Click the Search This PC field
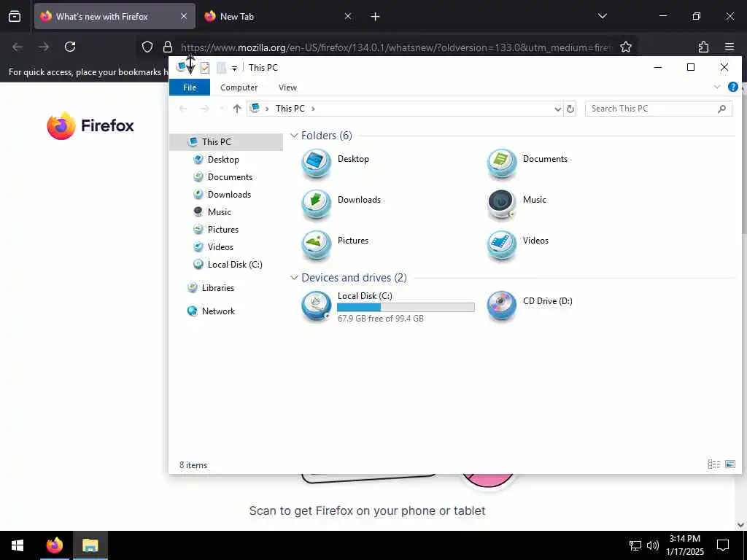Screen dimensions: 747x560 [x=658, y=109]
